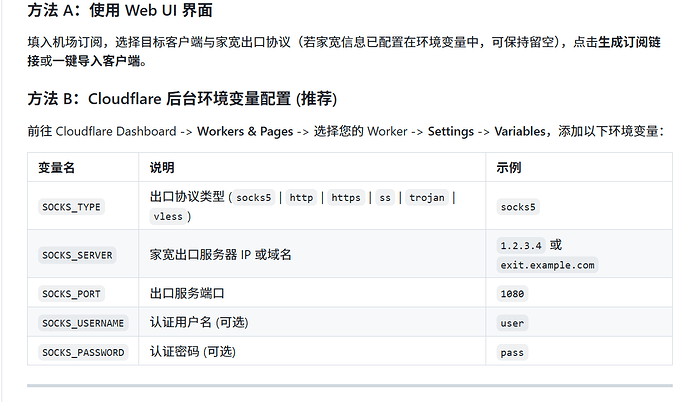Click the bold word Settings
Screen dimensions: 690x402
pos(451,132)
